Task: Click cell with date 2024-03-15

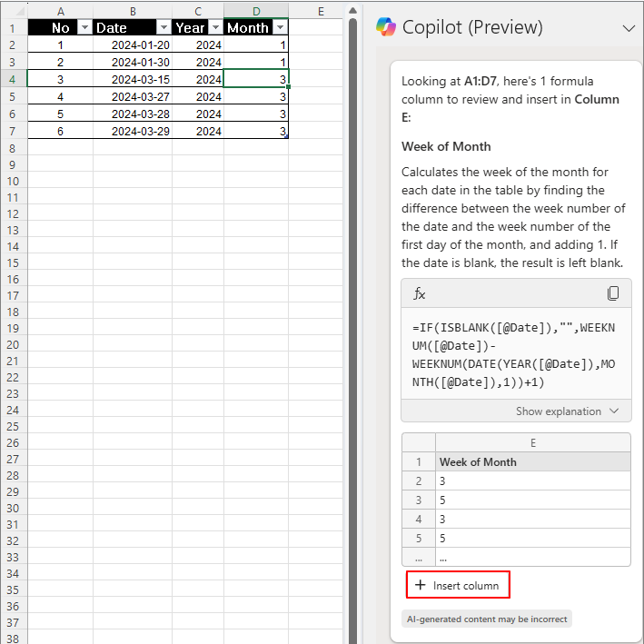Action: (x=133, y=79)
